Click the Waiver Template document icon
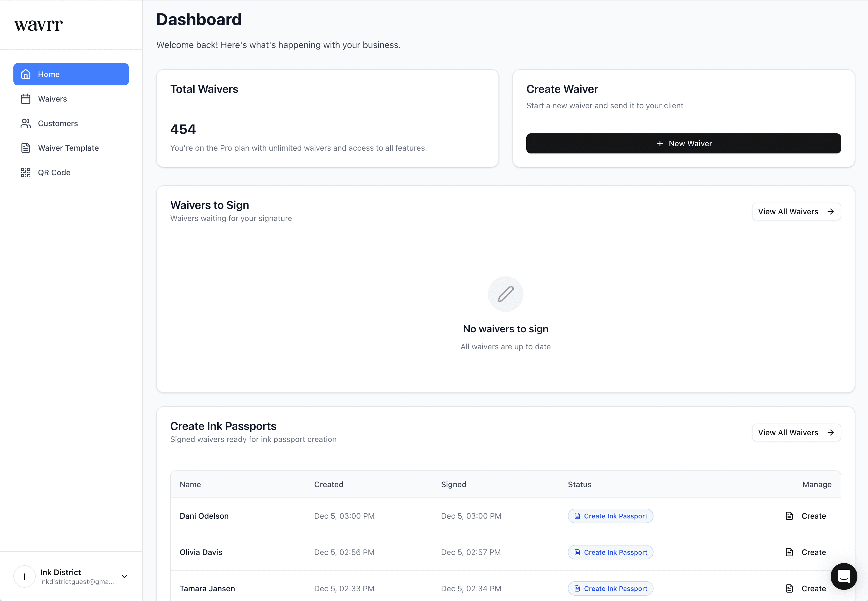 [x=26, y=148]
